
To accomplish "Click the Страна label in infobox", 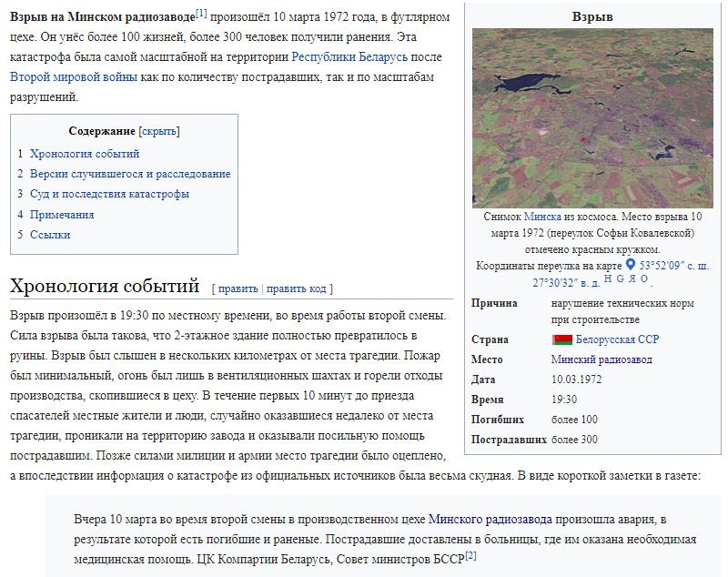I will tap(490, 339).
